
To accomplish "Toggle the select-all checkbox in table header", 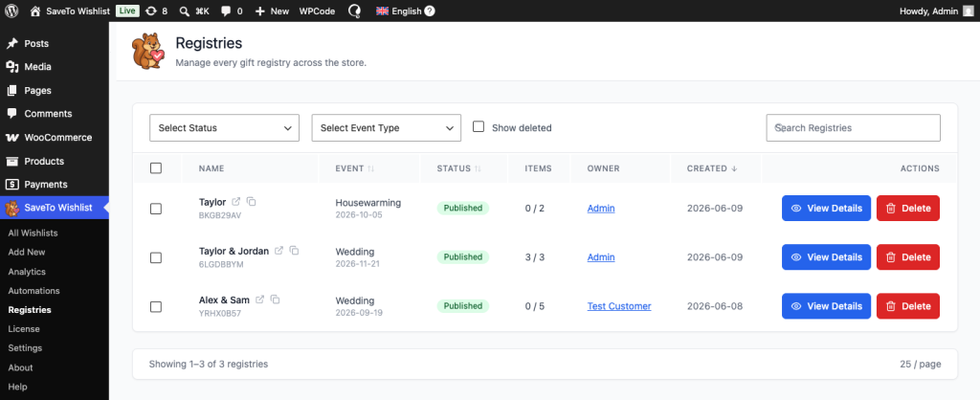I will pos(156,168).
